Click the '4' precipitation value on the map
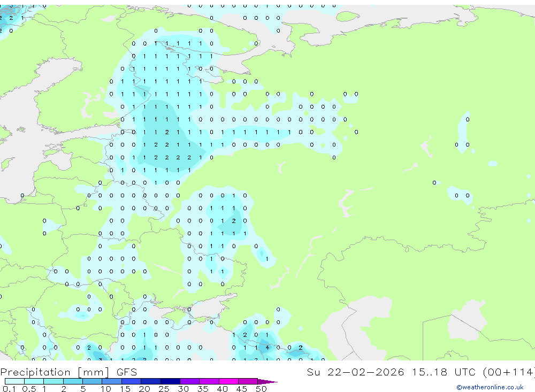The image size is (535, 392). tap(267, 348)
